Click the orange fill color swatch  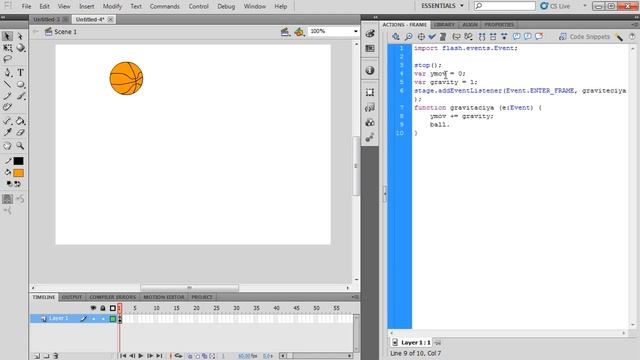[18, 173]
